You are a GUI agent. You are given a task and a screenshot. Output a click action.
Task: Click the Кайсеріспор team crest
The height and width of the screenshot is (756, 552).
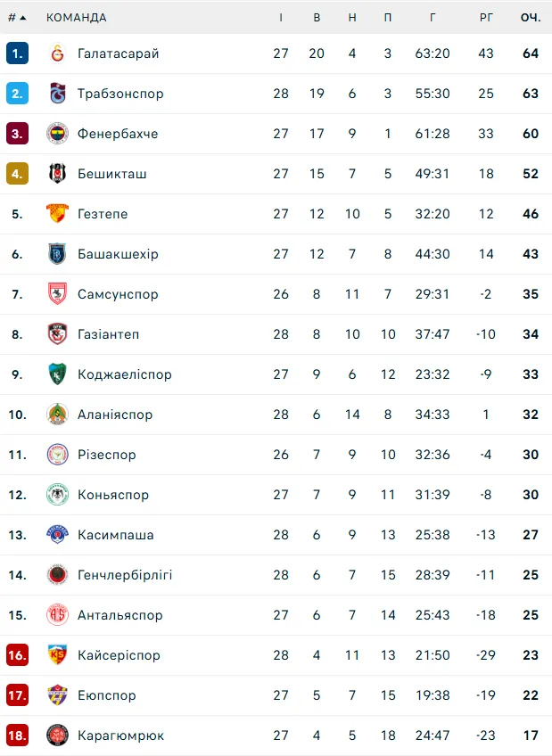point(57,655)
